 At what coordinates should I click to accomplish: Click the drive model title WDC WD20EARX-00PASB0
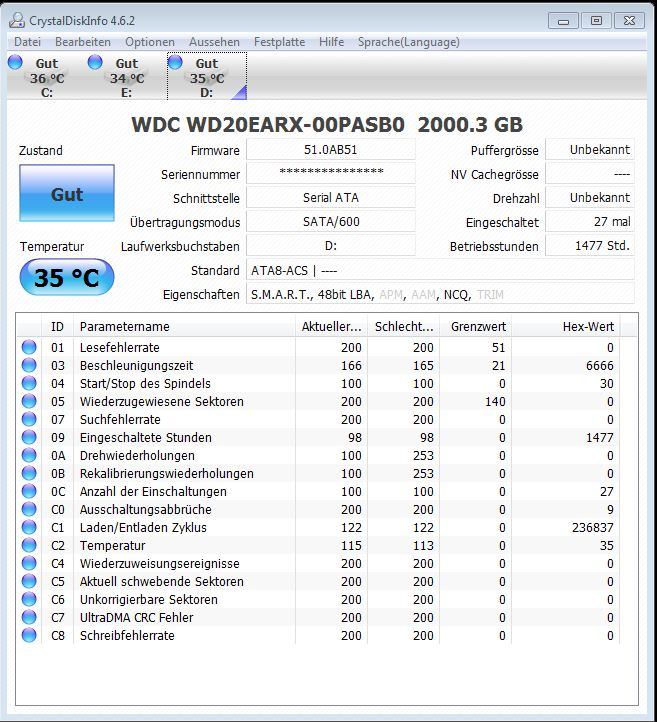(x=268, y=125)
